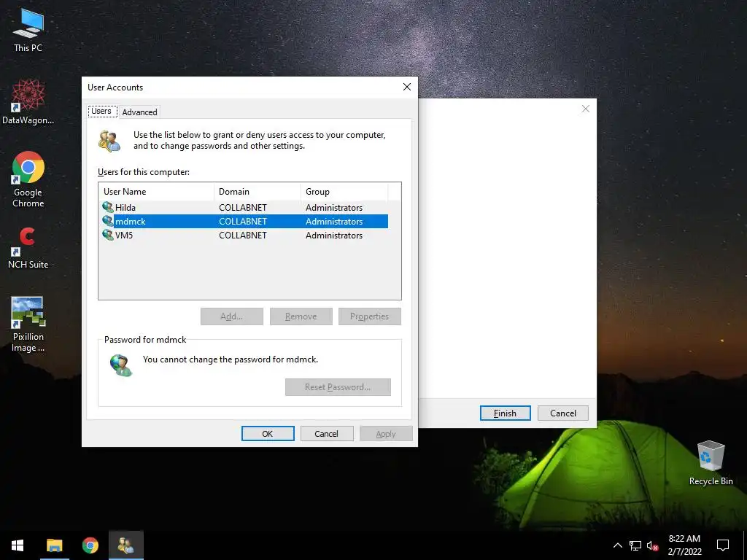Image resolution: width=747 pixels, height=560 pixels.
Task: Open This PC desktop icon
Action: 28,30
